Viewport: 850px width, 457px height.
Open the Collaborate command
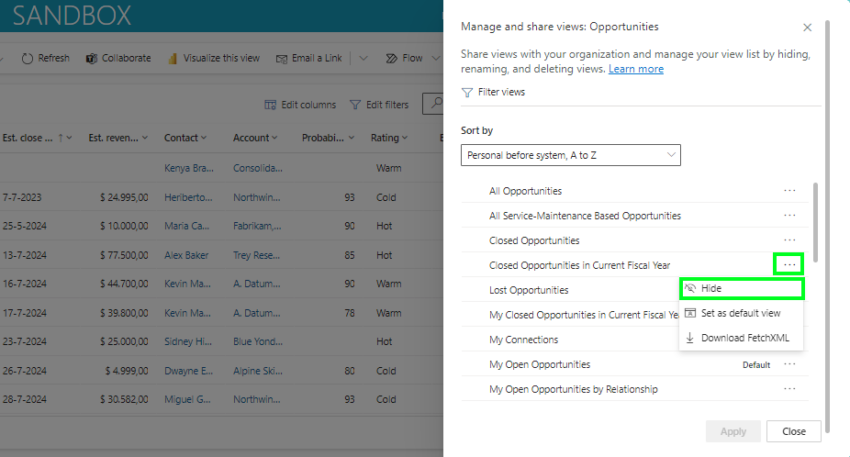coord(118,58)
